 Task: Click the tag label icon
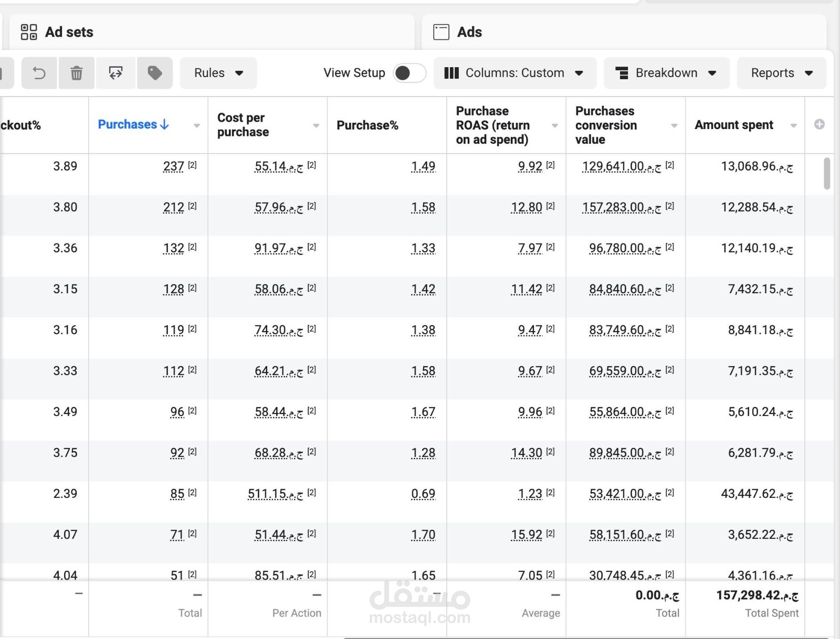(x=154, y=73)
